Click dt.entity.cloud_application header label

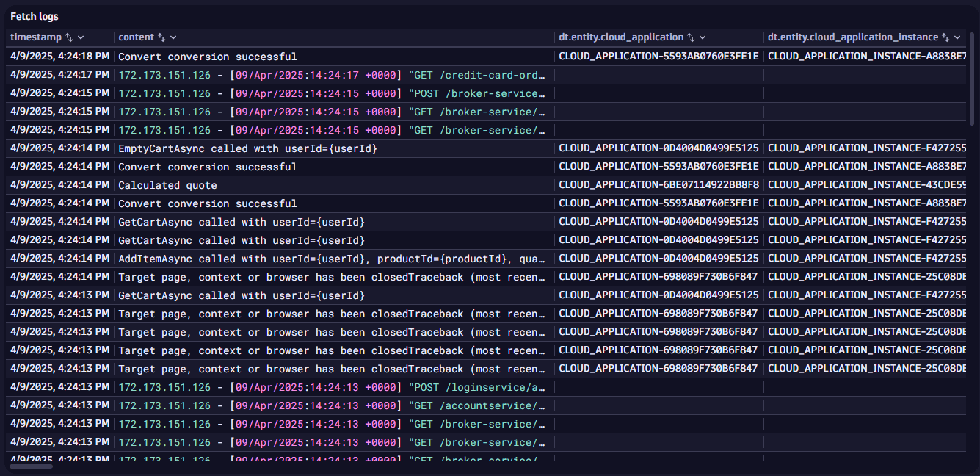pyautogui.click(x=621, y=37)
